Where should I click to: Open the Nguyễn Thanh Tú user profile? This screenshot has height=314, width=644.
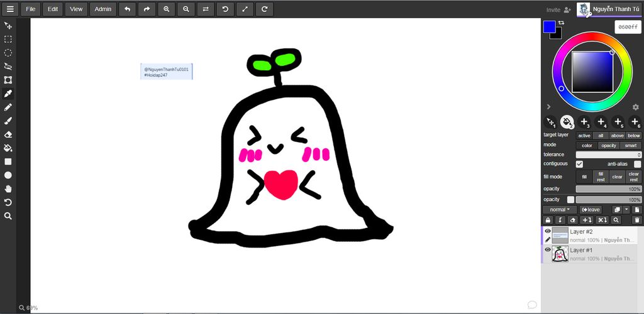(x=609, y=9)
